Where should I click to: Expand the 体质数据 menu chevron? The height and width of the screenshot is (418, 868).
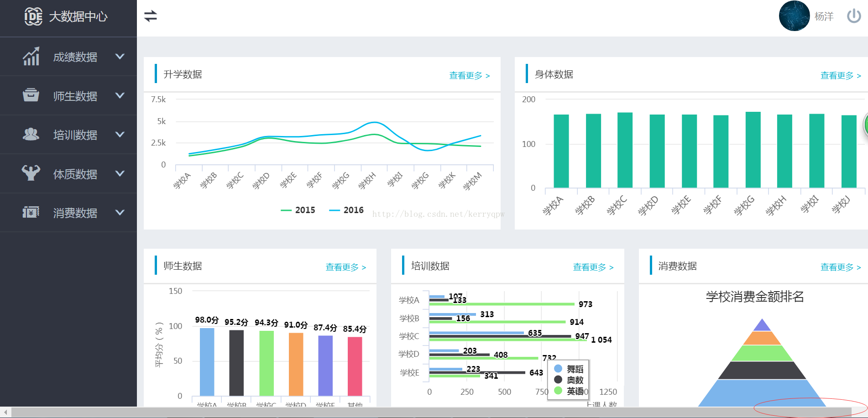(120, 173)
